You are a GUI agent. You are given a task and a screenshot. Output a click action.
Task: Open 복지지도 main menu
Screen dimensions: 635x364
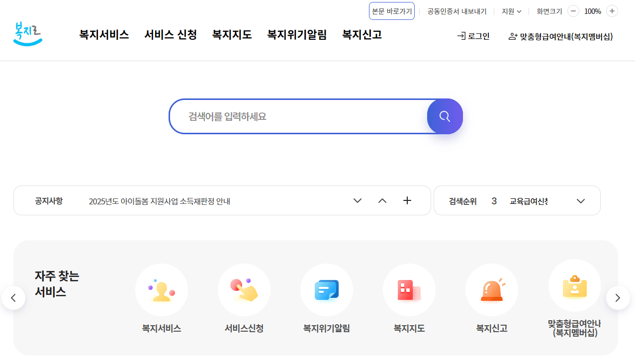tap(232, 35)
